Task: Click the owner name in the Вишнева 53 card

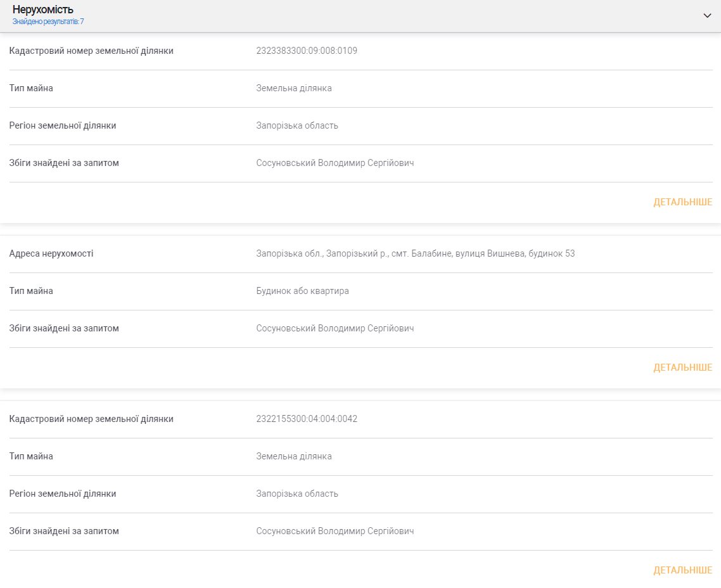Action: click(335, 328)
